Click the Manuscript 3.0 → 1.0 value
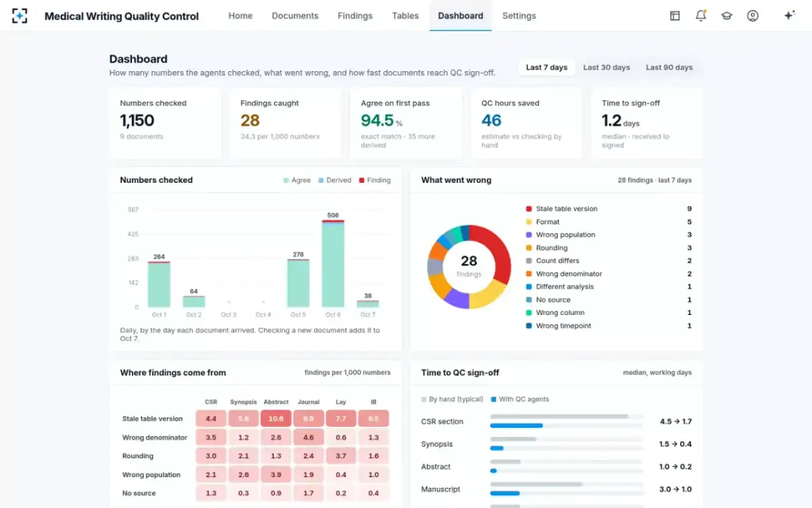The height and width of the screenshot is (508, 812). [675, 489]
